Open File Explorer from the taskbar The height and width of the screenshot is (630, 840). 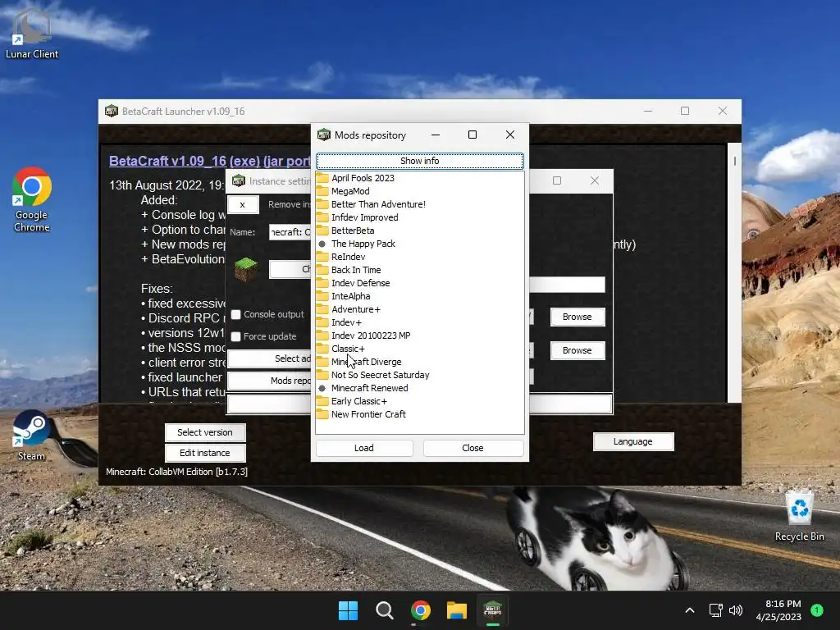(457, 610)
